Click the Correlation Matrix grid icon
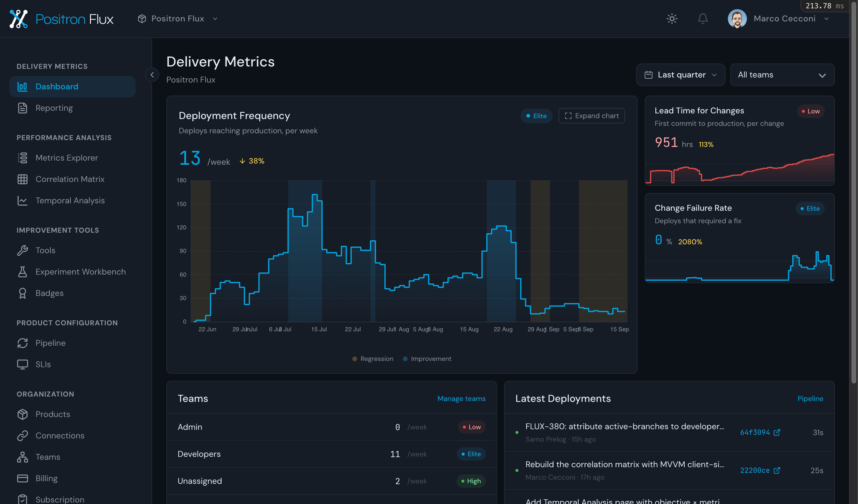858x504 pixels. pyautogui.click(x=23, y=179)
